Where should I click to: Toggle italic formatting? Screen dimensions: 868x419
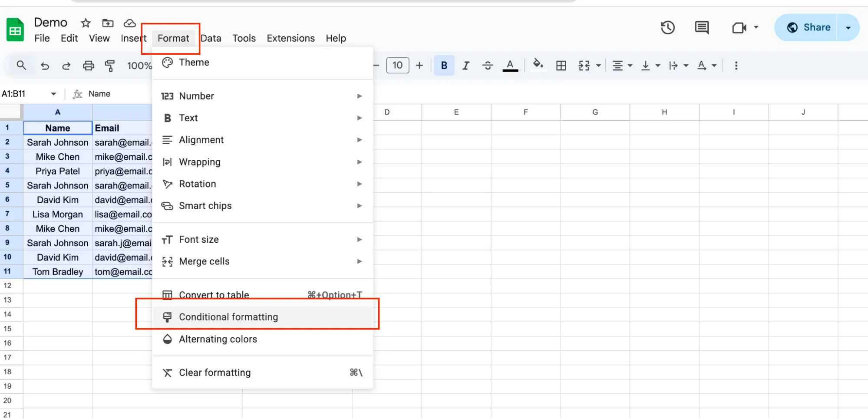click(x=465, y=65)
